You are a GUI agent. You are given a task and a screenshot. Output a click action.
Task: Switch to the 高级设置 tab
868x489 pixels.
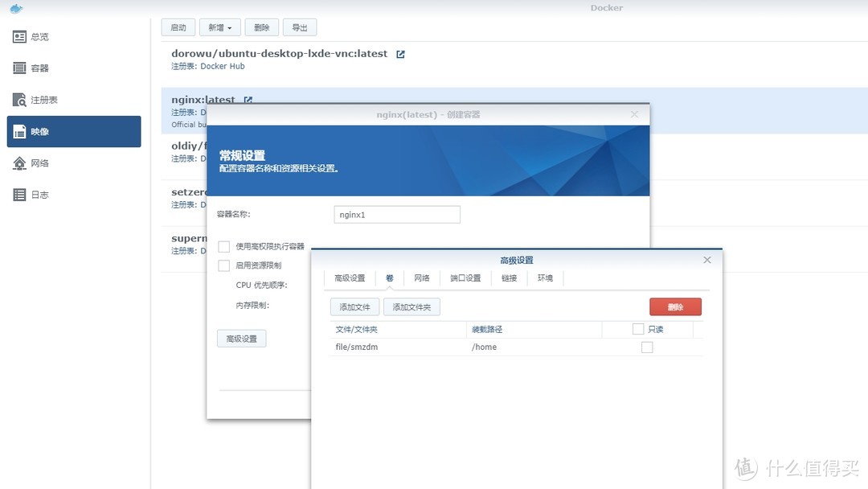350,278
